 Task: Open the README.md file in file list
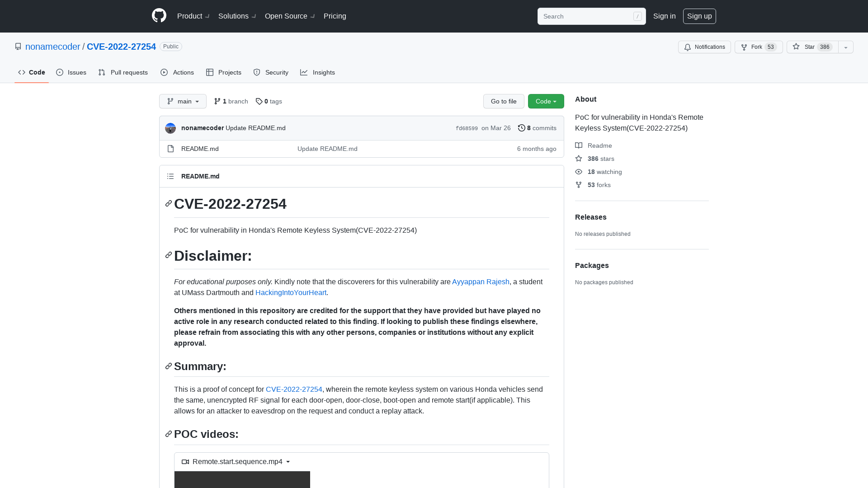click(x=200, y=149)
